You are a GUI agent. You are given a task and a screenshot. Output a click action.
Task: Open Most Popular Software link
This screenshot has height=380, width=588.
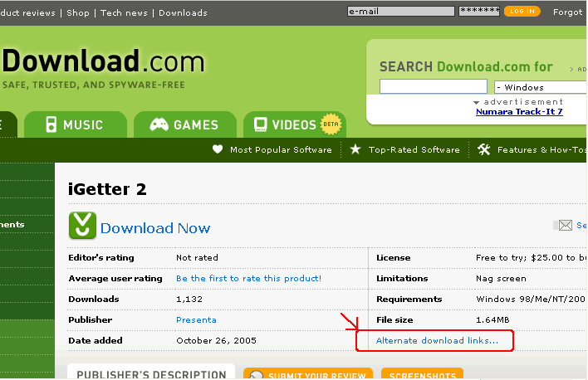[x=281, y=149]
